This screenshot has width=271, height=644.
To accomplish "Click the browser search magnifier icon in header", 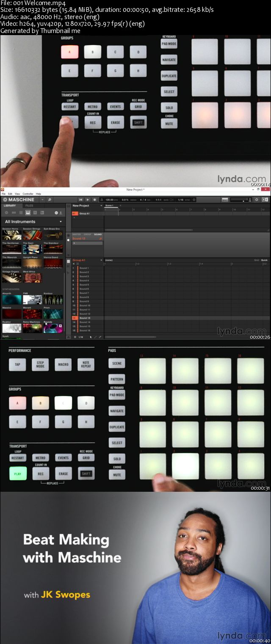I will click(50, 200).
